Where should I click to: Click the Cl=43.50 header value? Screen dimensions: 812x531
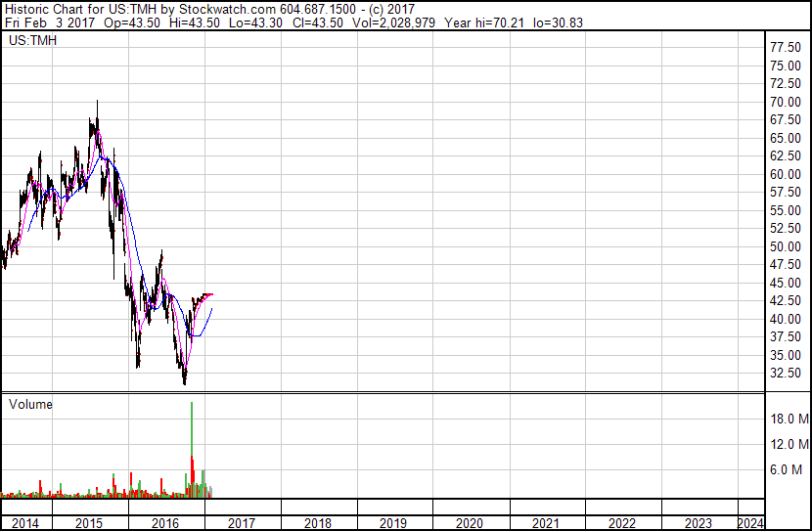[317, 22]
